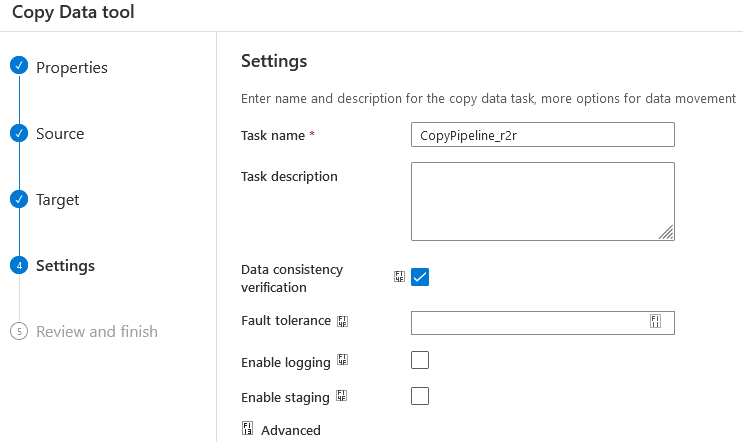The width and height of the screenshot is (743, 442).
Task: Click the Target step checkmark icon
Action: 19,199
